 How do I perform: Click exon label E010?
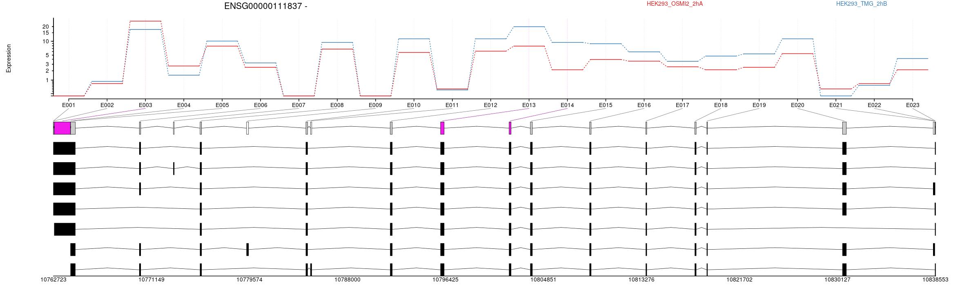[414, 105]
